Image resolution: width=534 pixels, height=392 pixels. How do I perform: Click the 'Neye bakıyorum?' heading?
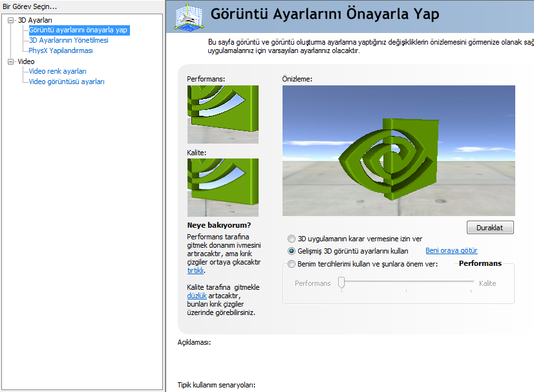219,225
